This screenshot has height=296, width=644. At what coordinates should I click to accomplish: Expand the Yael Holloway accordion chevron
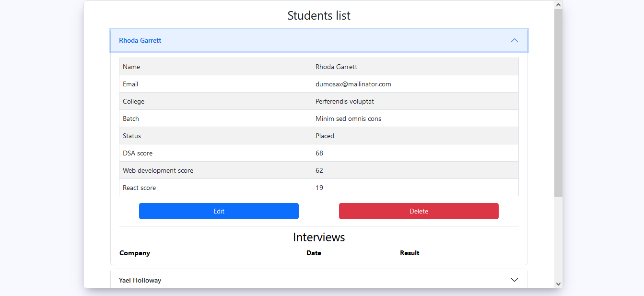pos(515,280)
